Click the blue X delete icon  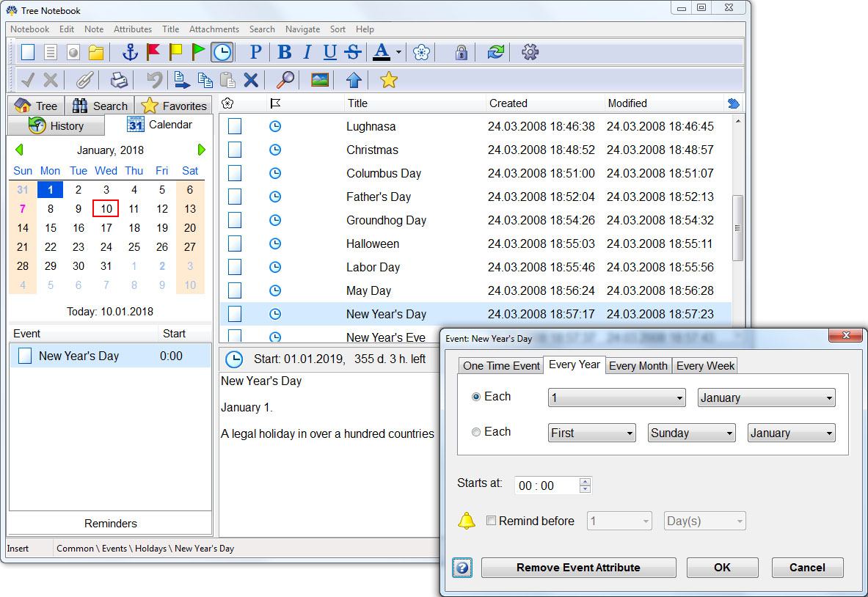[x=251, y=80]
